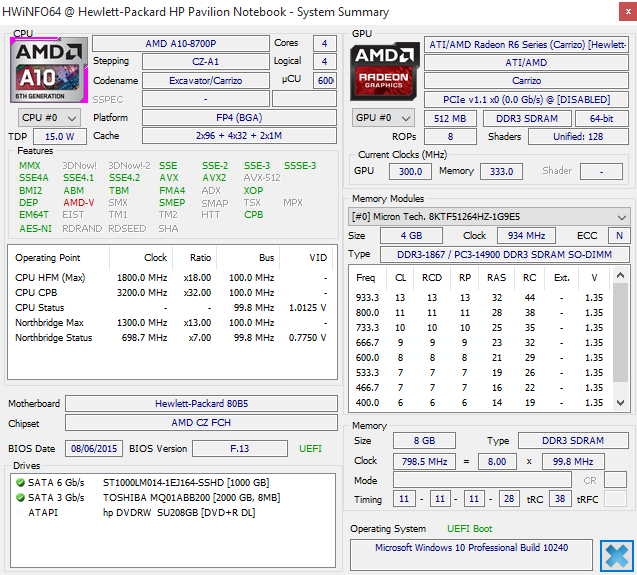Click the Unified: 128 shaders field
637x575 pixels.
tap(578, 137)
